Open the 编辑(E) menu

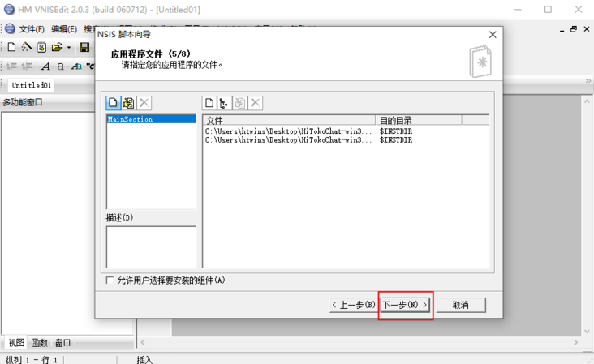tap(64, 29)
